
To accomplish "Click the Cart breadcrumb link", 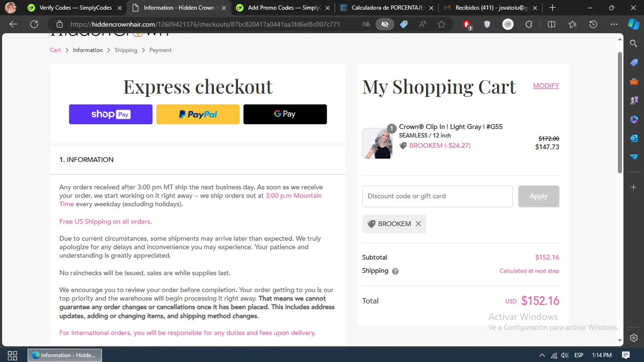I will coord(55,50).
